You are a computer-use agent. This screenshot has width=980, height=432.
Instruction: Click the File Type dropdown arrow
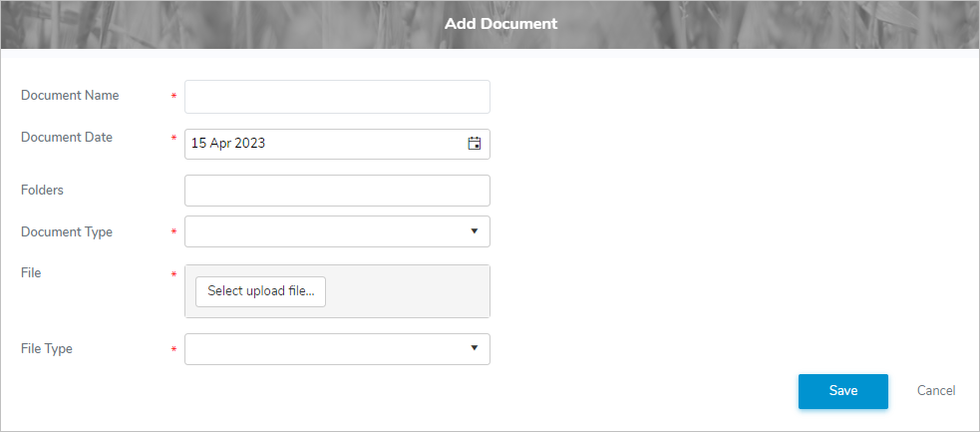pyautogui.click(x=475, y=349)
